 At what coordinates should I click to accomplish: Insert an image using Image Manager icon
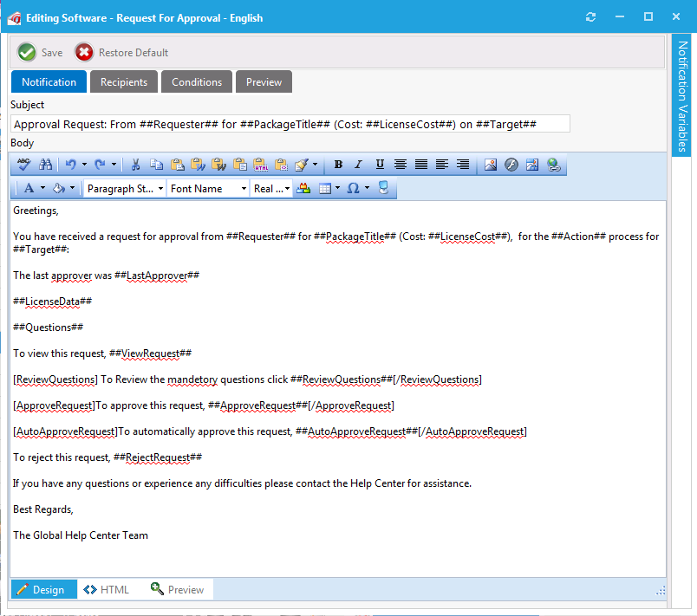[x=491, y=165]
